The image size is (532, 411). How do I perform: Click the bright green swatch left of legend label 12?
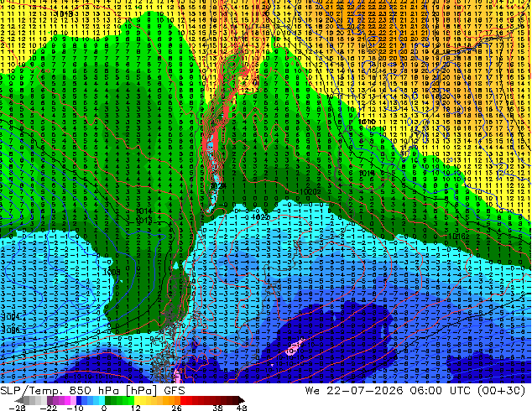(x=131, y=400)
